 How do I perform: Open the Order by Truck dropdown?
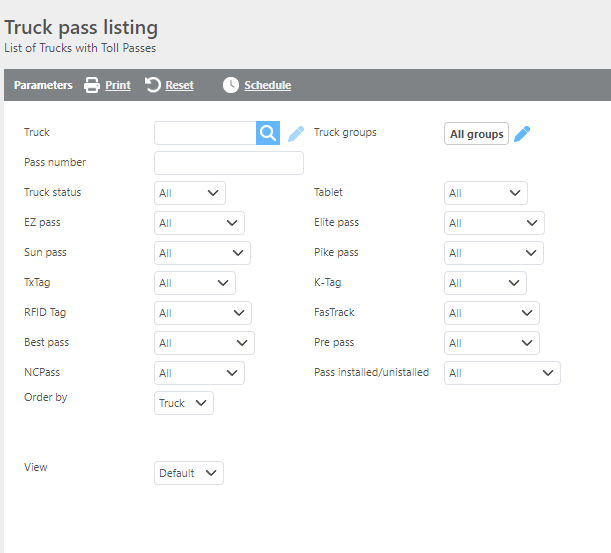click(x=184, y=403)
